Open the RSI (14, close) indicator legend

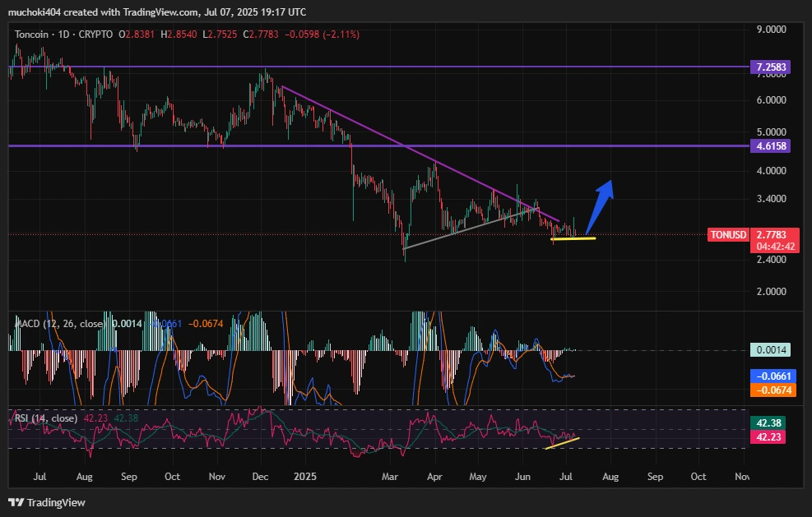click(x=46, y=418)
